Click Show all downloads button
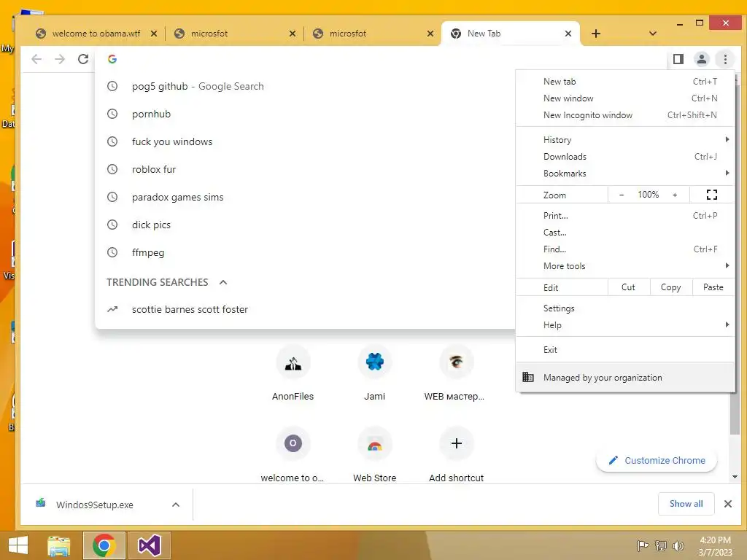The height and width of the screenshot is (560, 747). pos(686,504)
